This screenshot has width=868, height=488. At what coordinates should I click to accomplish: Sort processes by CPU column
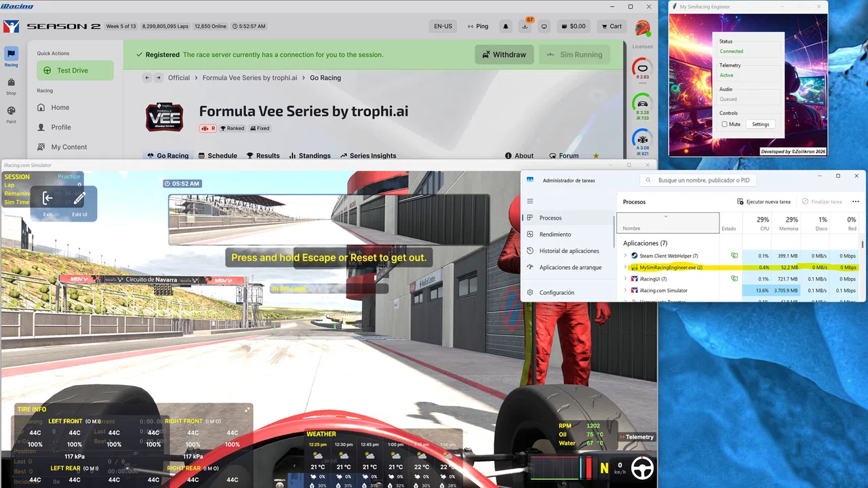tap(757, 223)
